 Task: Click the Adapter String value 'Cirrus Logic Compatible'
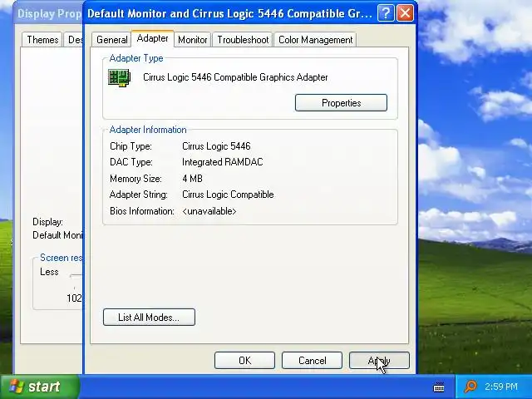(x=228, y=195)
